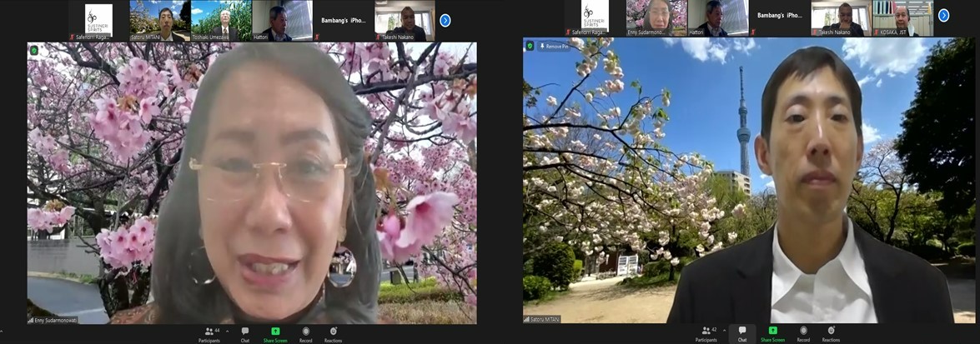The width and height of the screenshot is (980, 344).
Task: Select Takeshi Nakano thumbnail in right window
Action: coord(842,18)
